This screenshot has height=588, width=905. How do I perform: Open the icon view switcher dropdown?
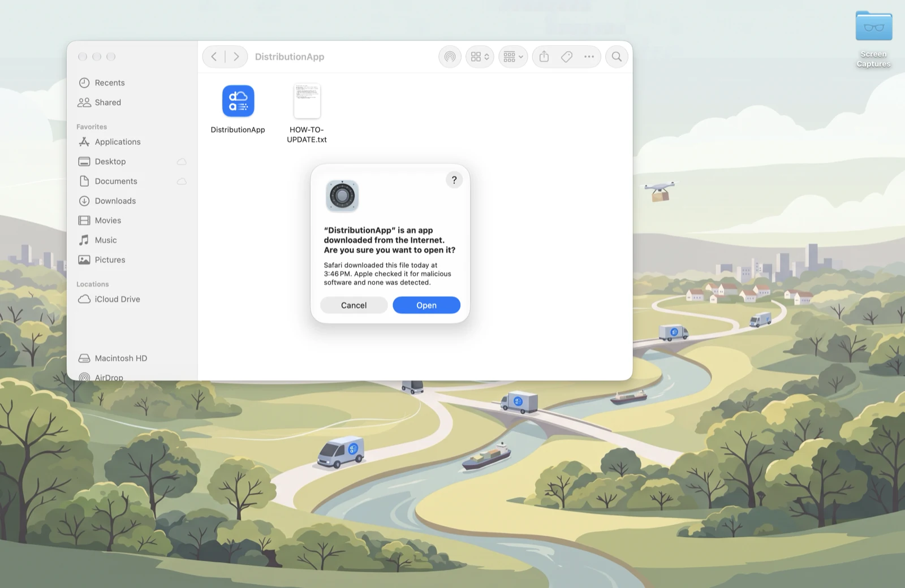click(480, 57)
